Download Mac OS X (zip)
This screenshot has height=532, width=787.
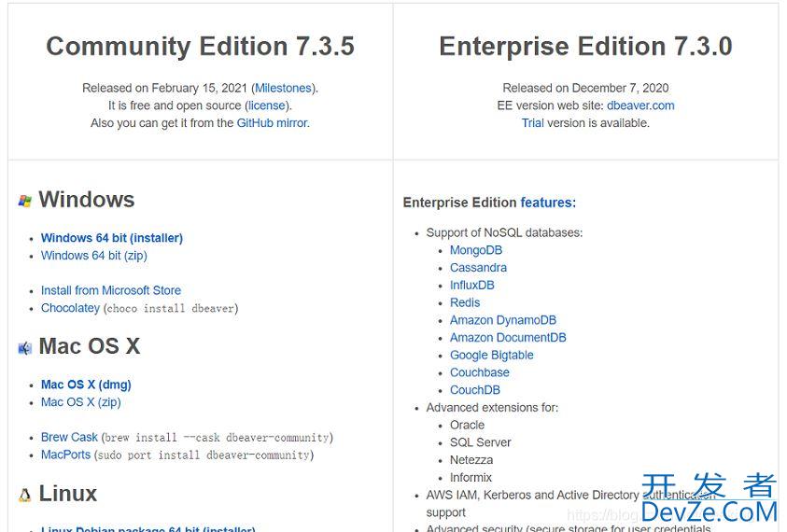click(x=81, y=402)
